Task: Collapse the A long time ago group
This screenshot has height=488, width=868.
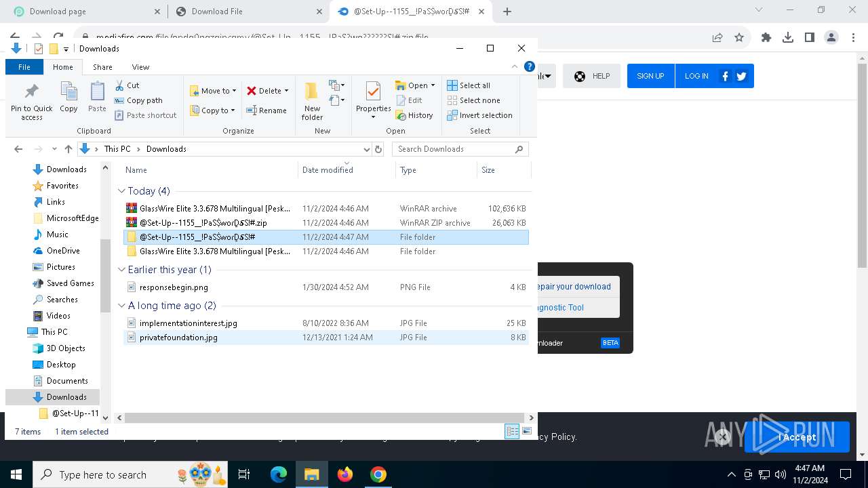Action: (x=121, y=306)
